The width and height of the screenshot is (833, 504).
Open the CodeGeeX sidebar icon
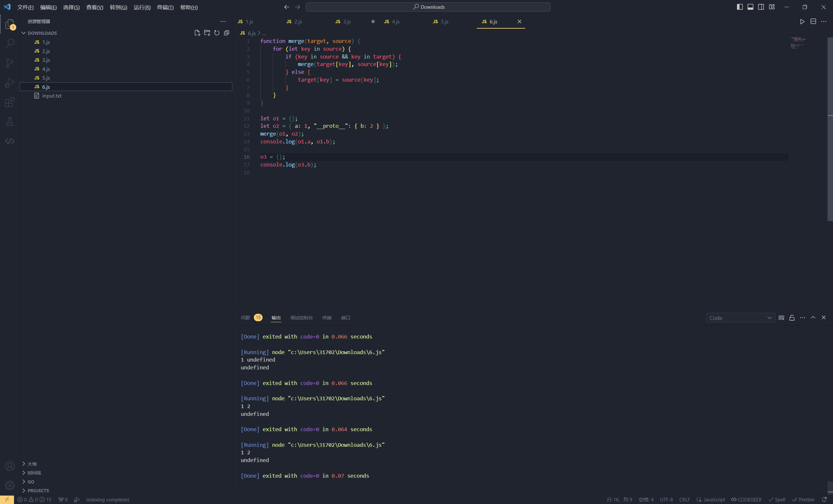10,141
